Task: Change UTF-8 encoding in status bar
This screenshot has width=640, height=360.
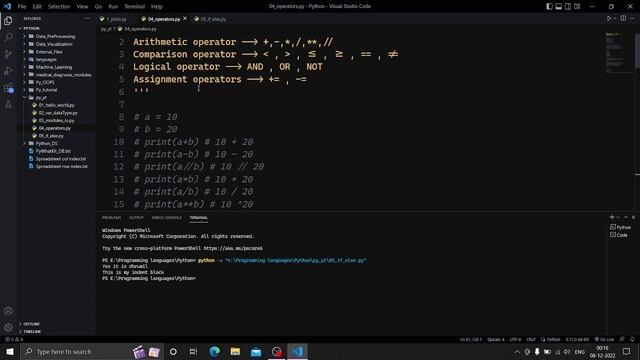Action: click(x=516, y=339)
